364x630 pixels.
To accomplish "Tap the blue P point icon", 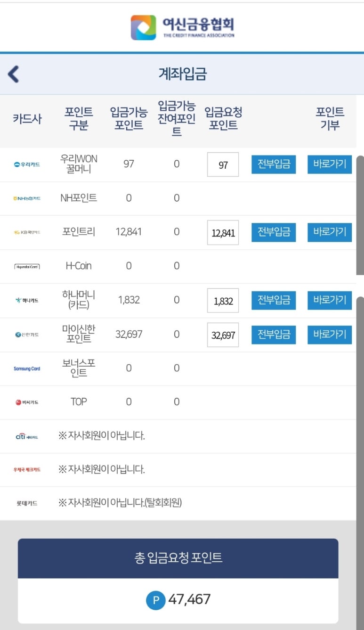I will (x=155, y=600).
